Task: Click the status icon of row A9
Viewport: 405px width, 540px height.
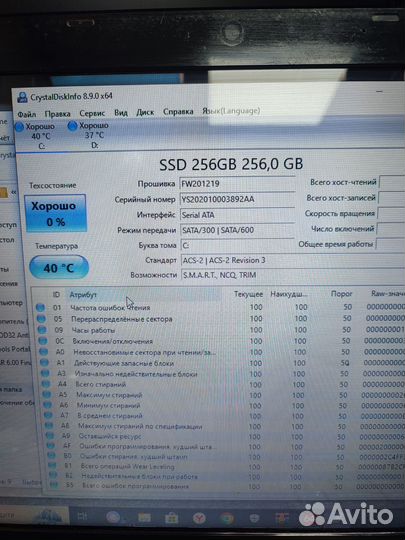Action: (50, 436)
